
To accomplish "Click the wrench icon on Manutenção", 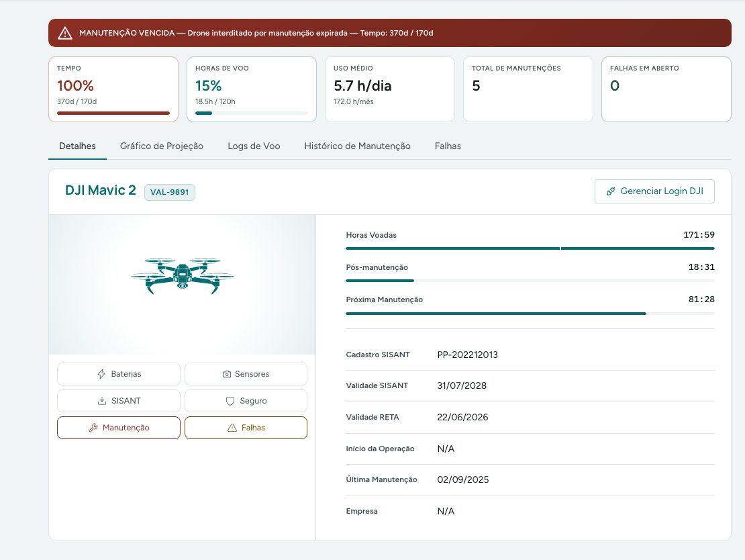I will [93, 428].
